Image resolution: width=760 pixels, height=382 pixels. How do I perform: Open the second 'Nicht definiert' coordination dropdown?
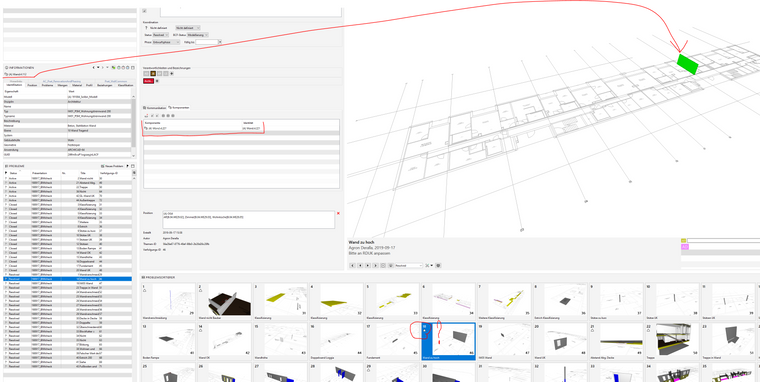[188, 28]
